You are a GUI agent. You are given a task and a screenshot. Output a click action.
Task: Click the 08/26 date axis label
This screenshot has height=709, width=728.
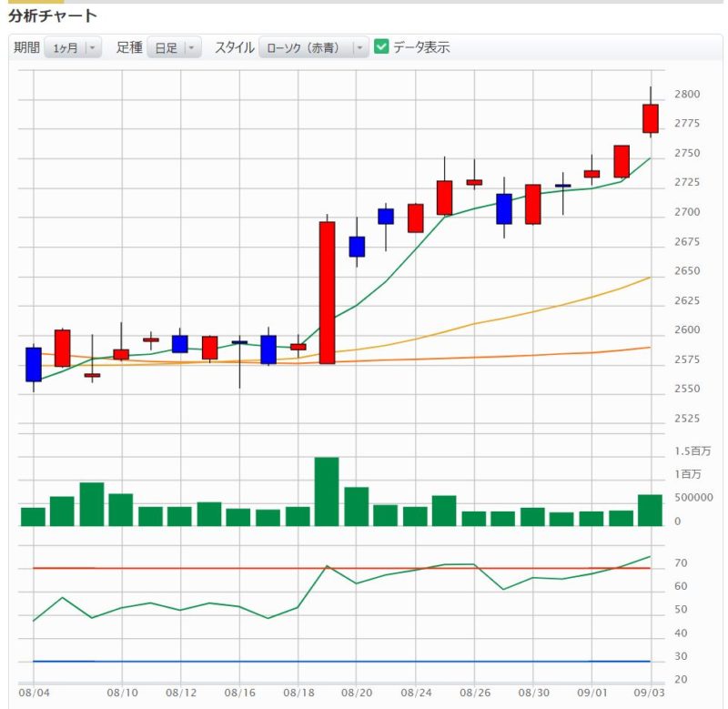[x=475, y=693]
